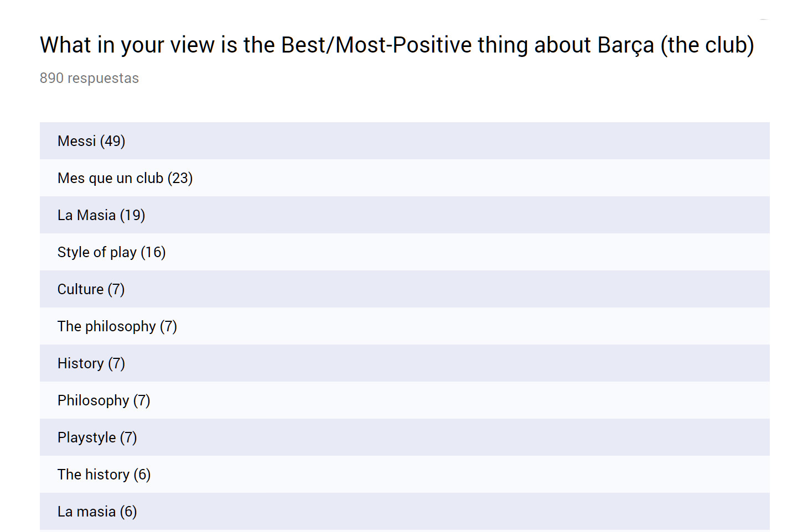Screen dimensions: 808x532
Task: Click the word Messi in first row
Action: point(76,141)
